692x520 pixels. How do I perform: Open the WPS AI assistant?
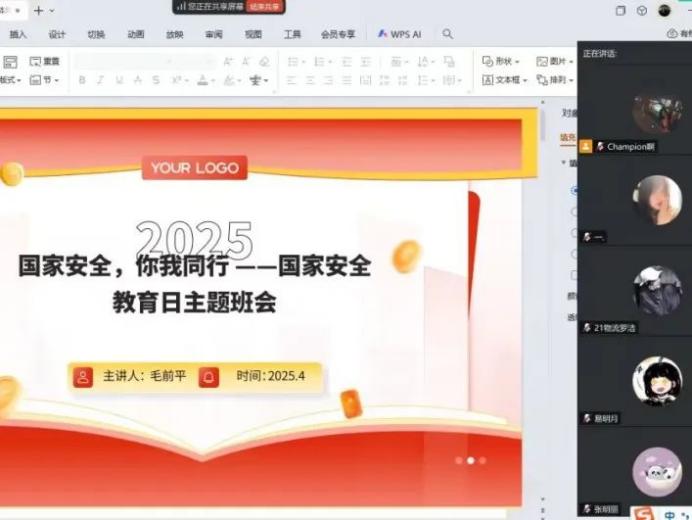pos(400,34)
